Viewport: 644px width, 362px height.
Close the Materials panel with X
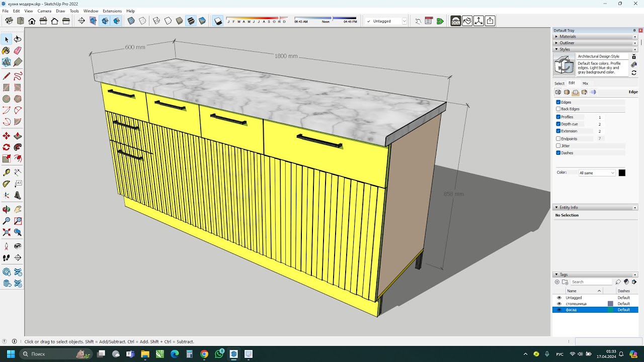pyautogui.click(x=635, y=36)
